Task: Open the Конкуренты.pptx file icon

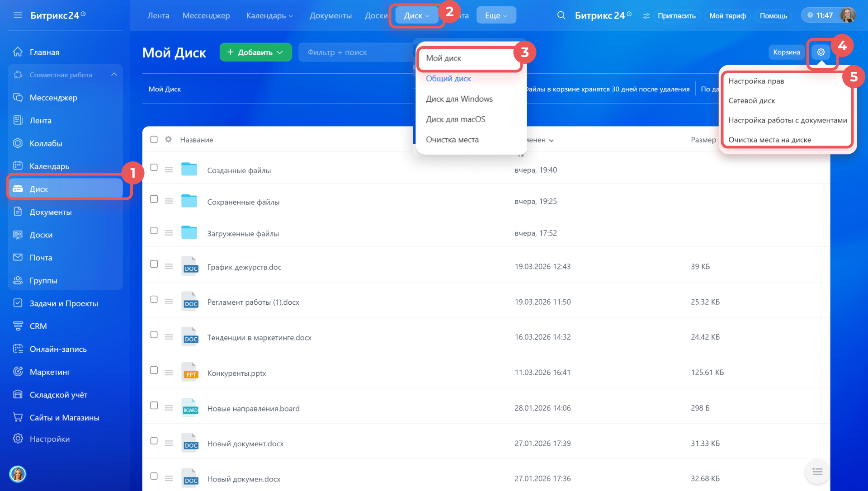Action: (190, 373)
